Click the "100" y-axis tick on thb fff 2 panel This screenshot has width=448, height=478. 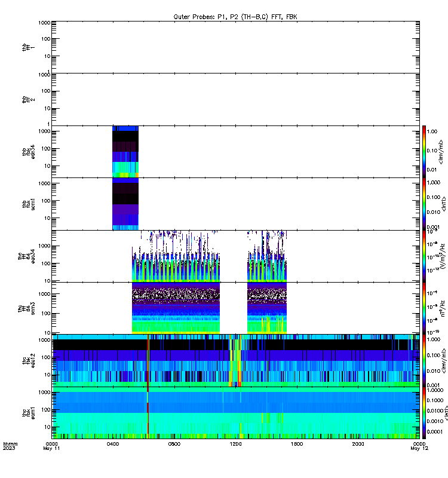click(46, 91)
